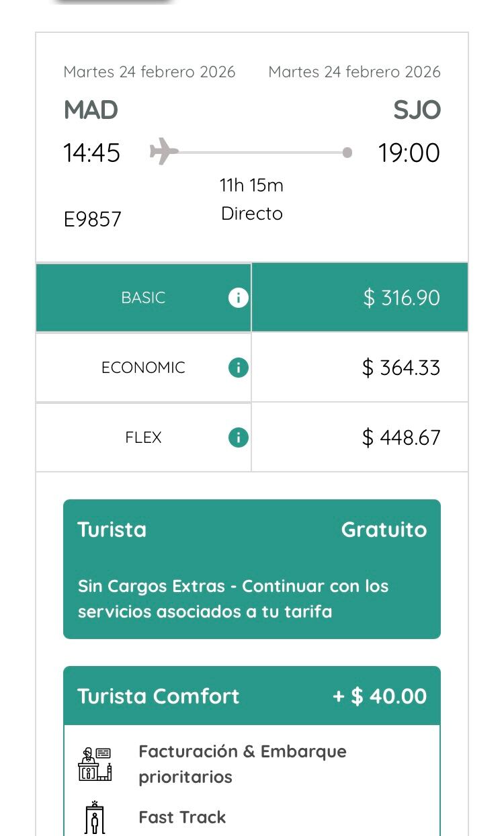Click the check-in desk icon
This screenshot has width=504, height=836.
click(95, 764)
